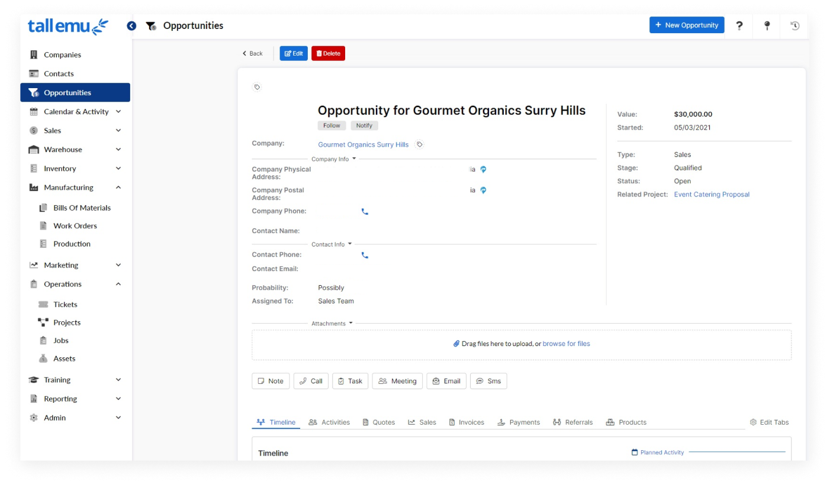Switch to the Invoices tab

pos(467,422)
